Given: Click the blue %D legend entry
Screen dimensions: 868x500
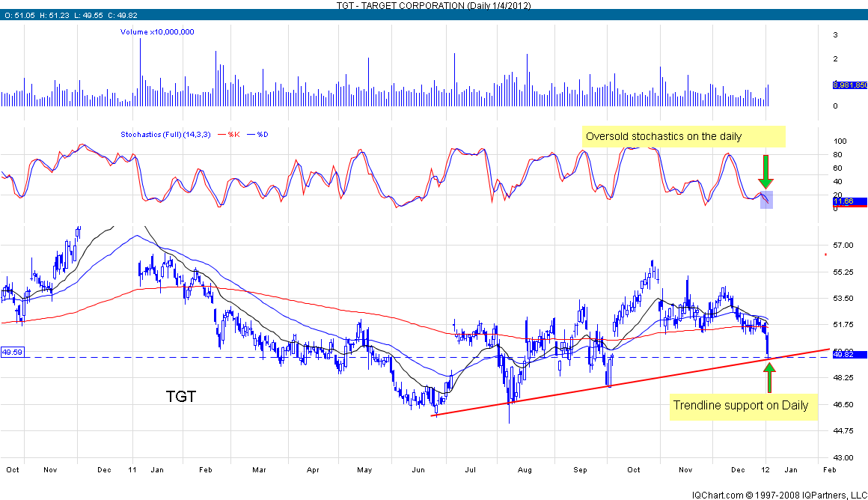Looking at the screenshot, I should click(x=262, y=135).
